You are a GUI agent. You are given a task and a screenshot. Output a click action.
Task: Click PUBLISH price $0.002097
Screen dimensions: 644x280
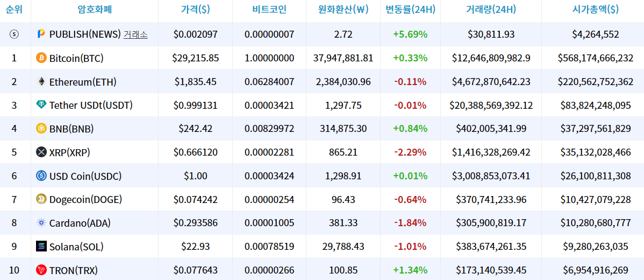click(x=196, y=34)
